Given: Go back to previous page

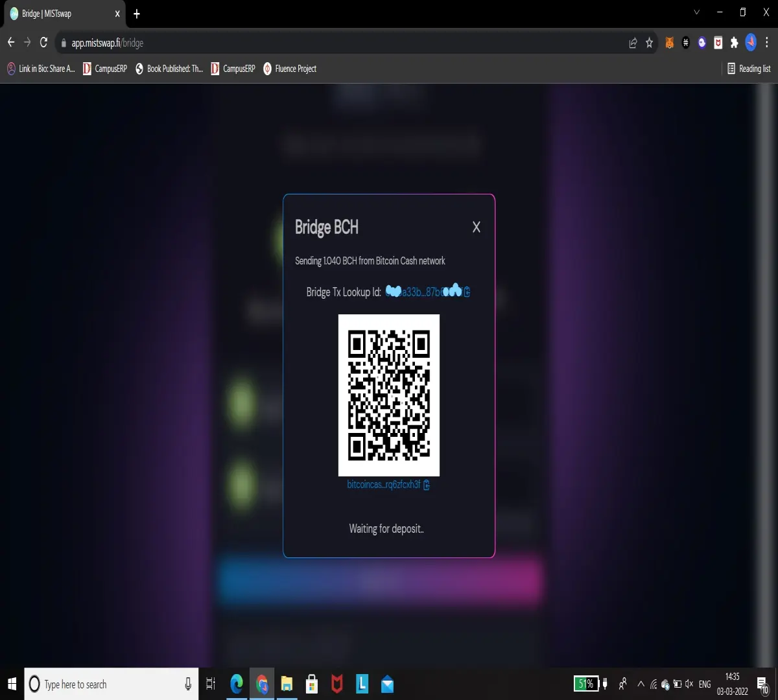Looking at the screenshot, I should coord(11,43).
